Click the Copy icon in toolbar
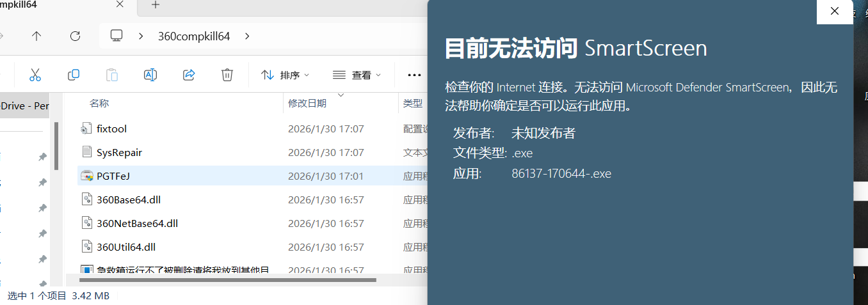 pyautogui.click(x=74, y=75)
